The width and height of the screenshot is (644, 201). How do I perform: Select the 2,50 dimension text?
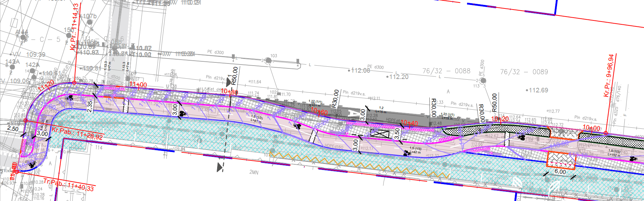pyautogui.click(x=13, y=129)
